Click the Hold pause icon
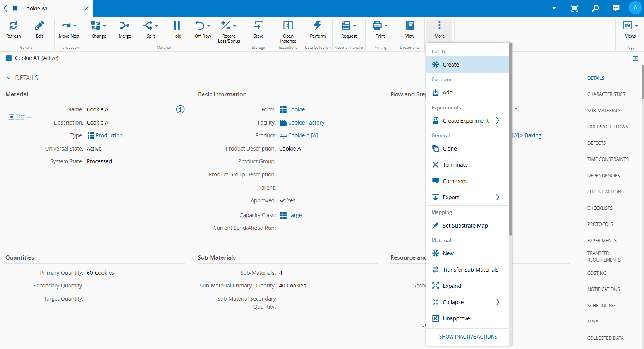The width and height of the screenshot is (644, 349). pyautogui.click(x=177, y=26)
